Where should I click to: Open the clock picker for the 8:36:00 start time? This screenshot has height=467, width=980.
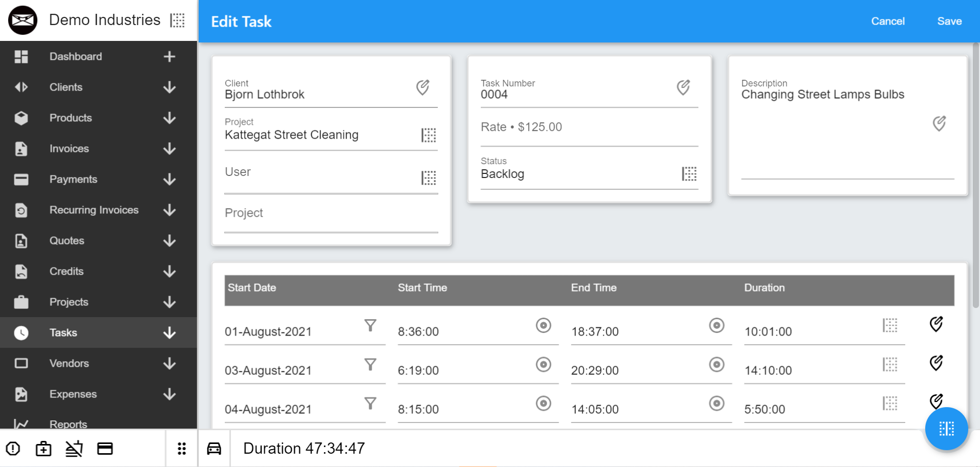click(544, 325)
